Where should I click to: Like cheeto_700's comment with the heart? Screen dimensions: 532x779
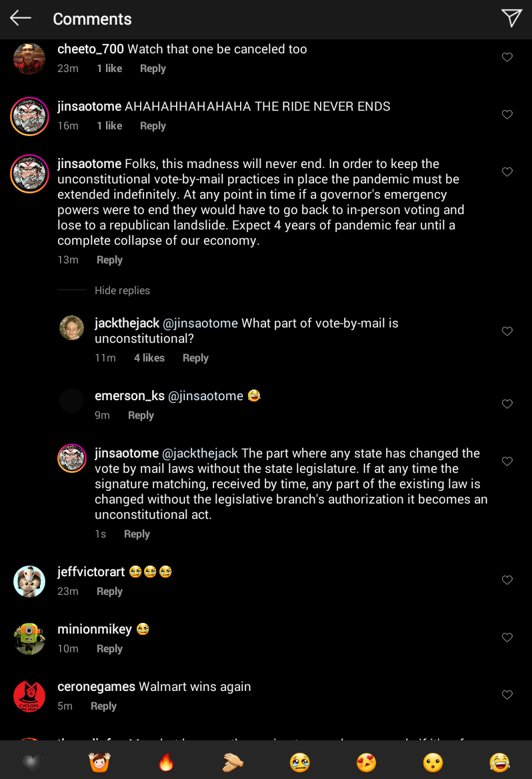(507, 57)
